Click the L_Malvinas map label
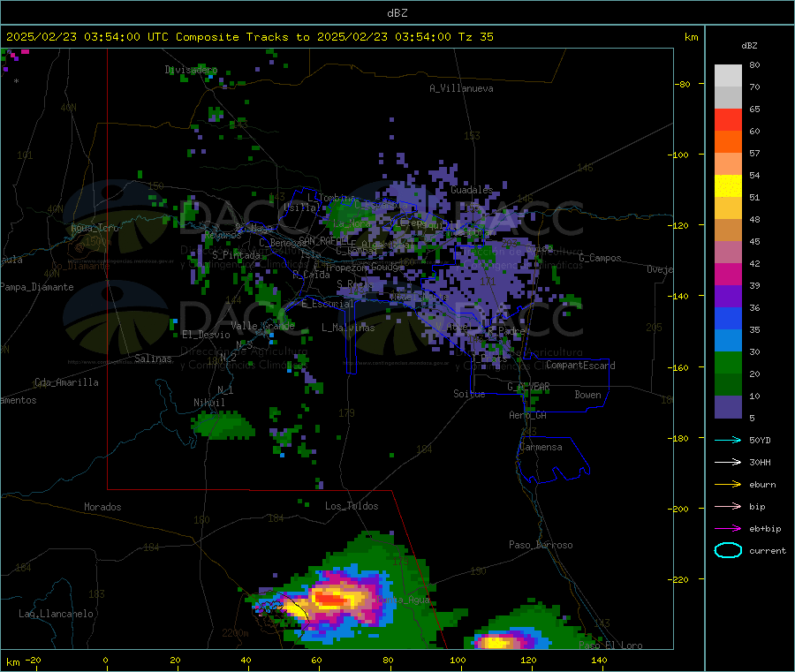795x672 pixels. [x=348, y=328]
